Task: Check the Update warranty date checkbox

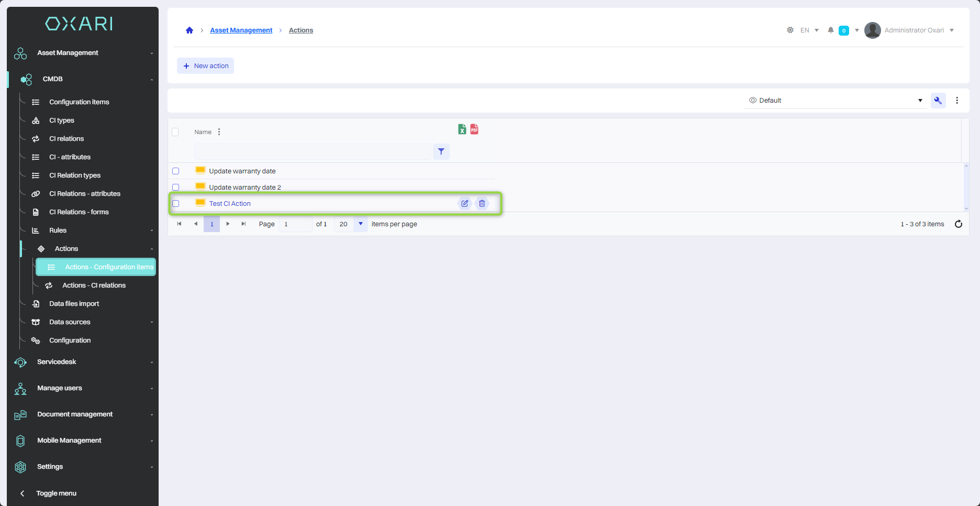Action: coord(176,171)
